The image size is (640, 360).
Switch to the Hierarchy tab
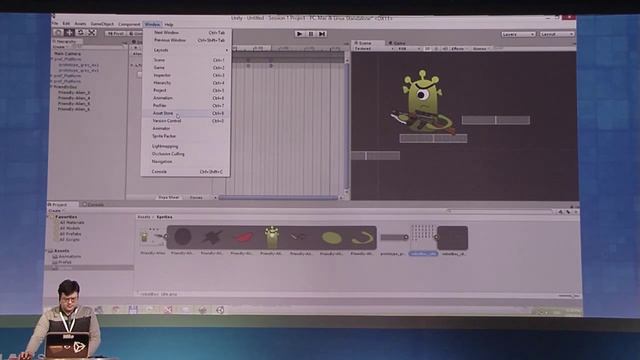click(x=66, y=42)
